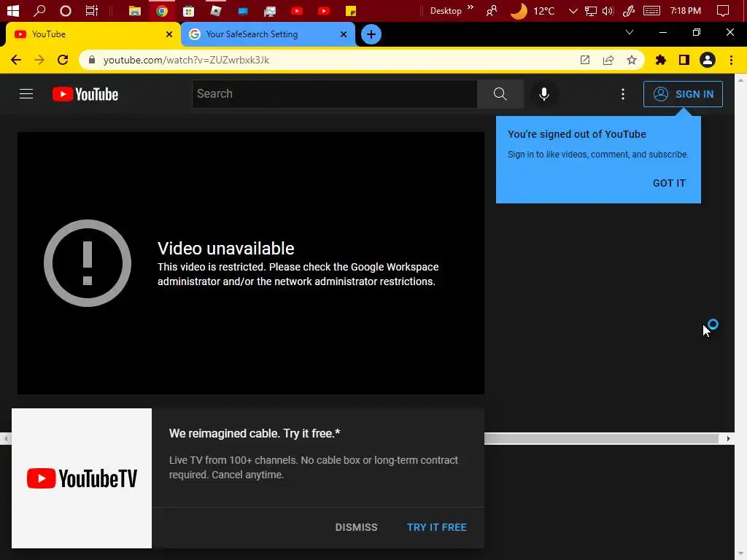Open Chrome three-dot menu
Image resolution: width=747 pixels, height=560 pixels.
click(731, 60)
